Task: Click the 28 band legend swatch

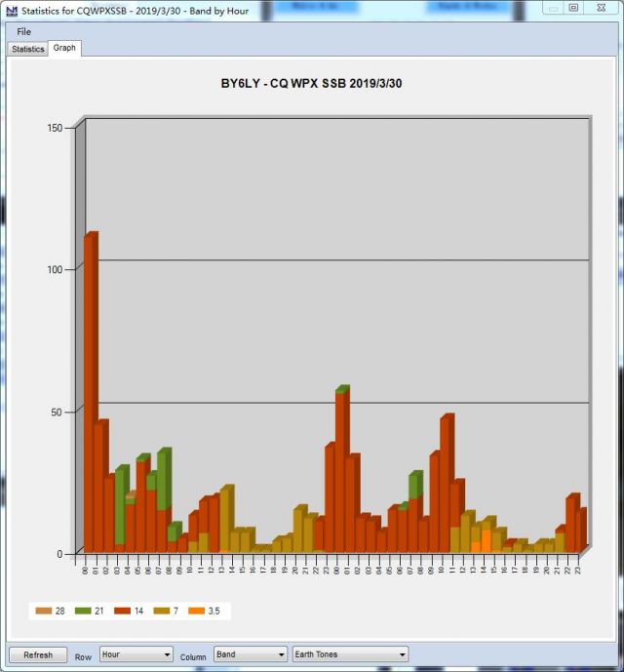Action: 43,611
